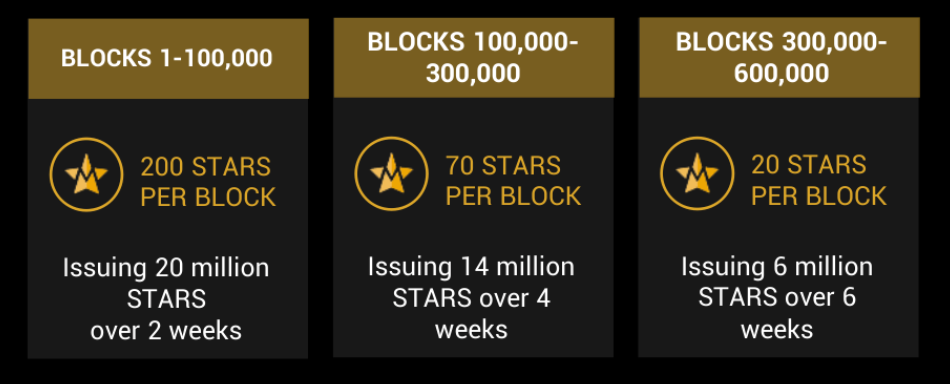Click the 'STARS over 6' line
The image size is (950, 384).
tap(777, 299)
